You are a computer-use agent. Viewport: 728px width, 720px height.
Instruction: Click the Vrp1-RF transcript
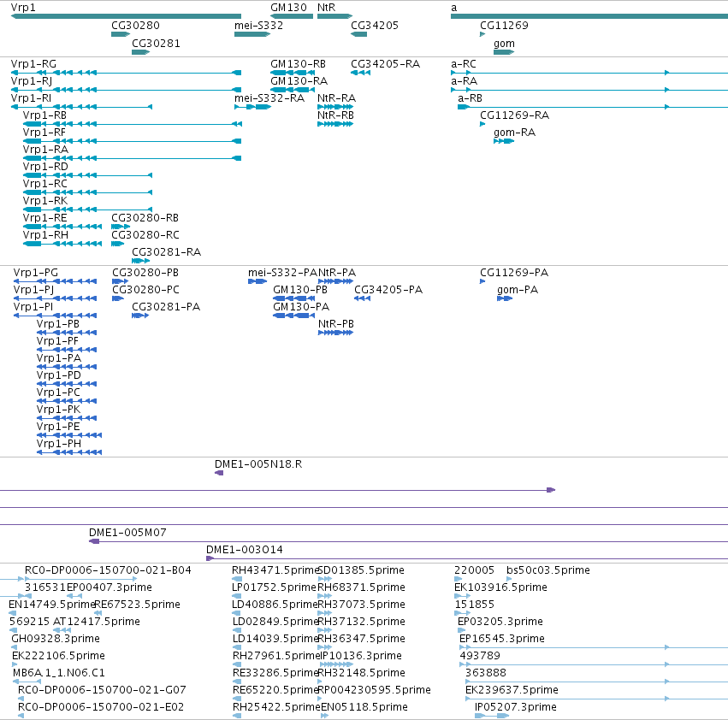[132, 141]
